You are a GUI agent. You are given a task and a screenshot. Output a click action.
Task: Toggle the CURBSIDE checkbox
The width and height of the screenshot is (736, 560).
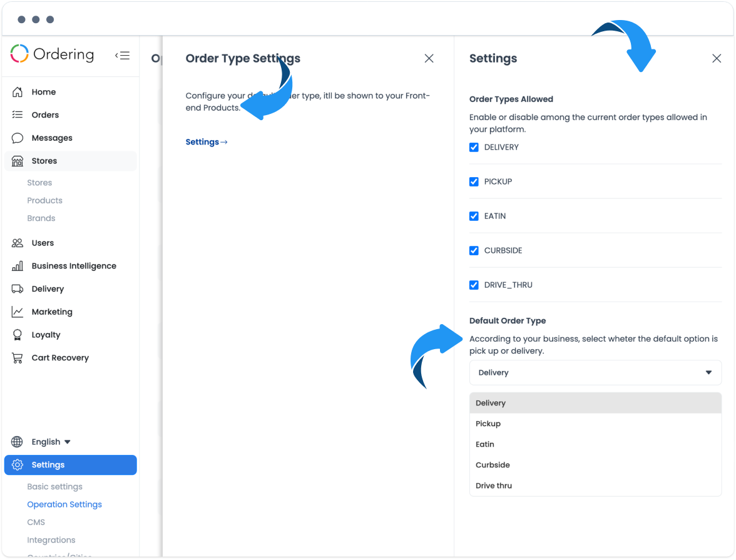474,251
